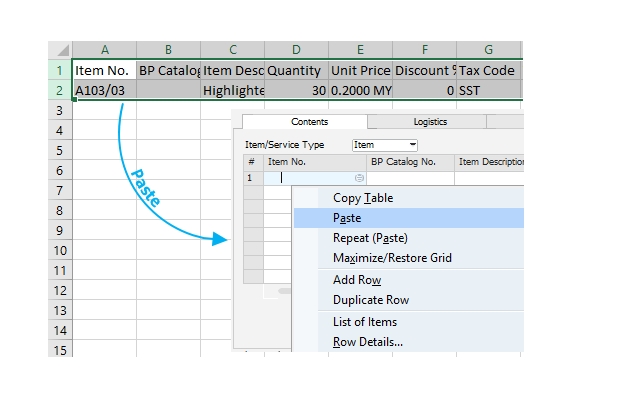Select the # column header in the grid
Image resolution: width=618 pixels, height=403 pixels.
tap(253, 162)
